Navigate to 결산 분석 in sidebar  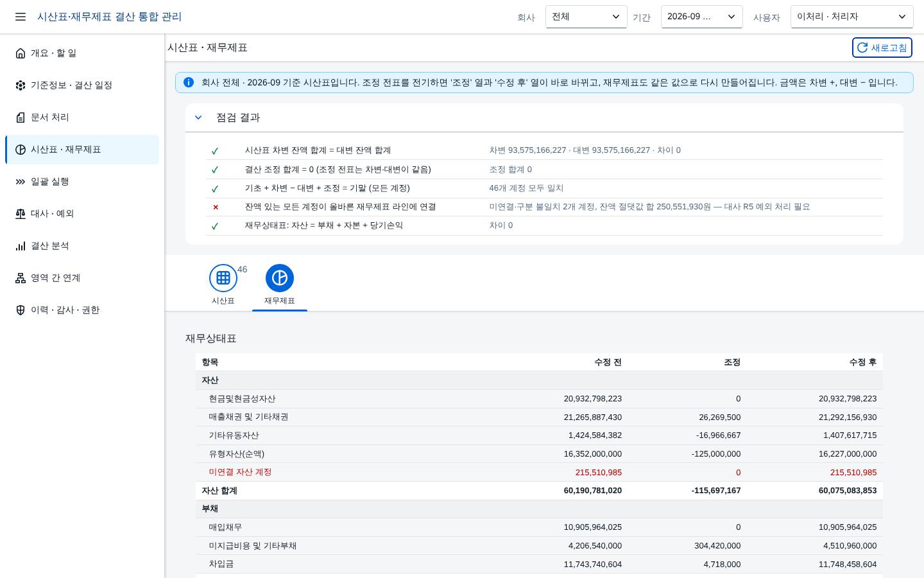tap(82, 246)
